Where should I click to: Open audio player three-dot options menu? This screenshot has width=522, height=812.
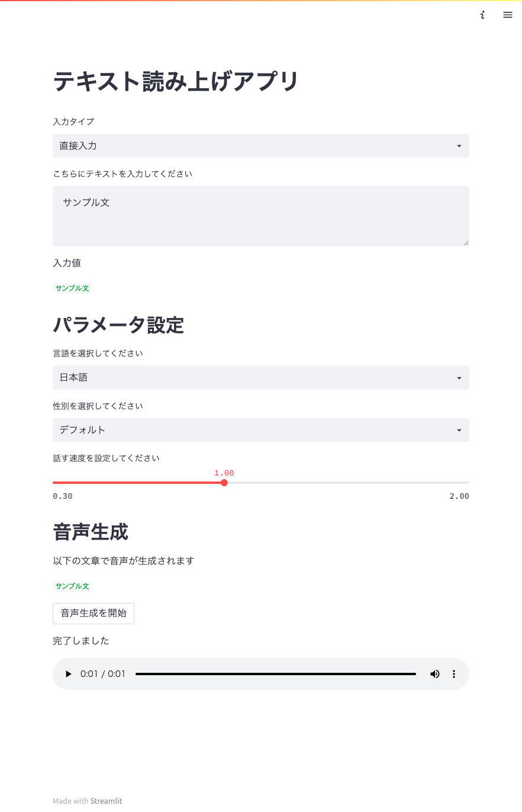pos(454,674)
